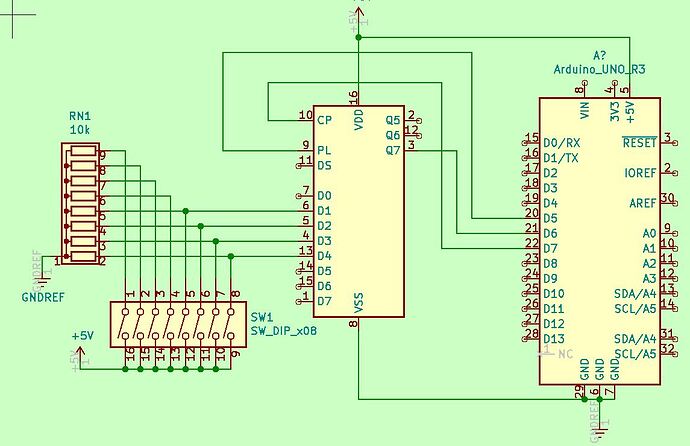Click the SW_DIP_x08 value label

coord(283,331)
